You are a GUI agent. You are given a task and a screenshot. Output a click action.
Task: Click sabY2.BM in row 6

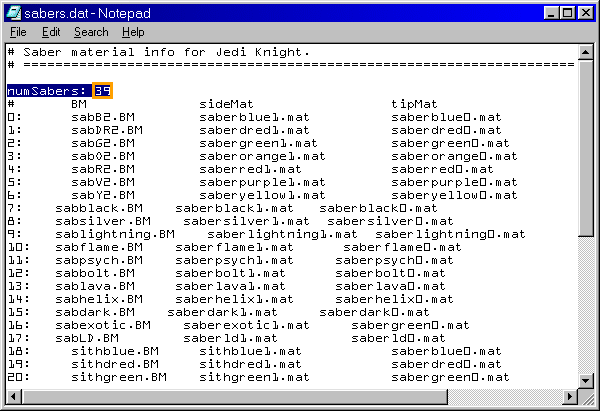click(x=103, y=195)
